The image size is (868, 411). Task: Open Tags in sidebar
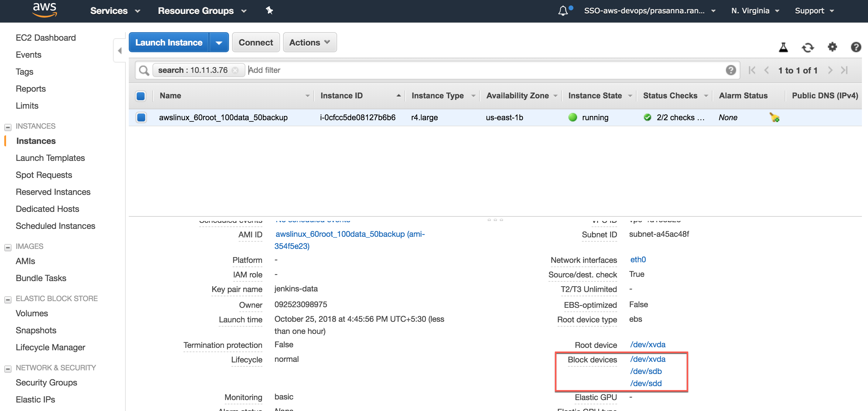tap(25, 72)
